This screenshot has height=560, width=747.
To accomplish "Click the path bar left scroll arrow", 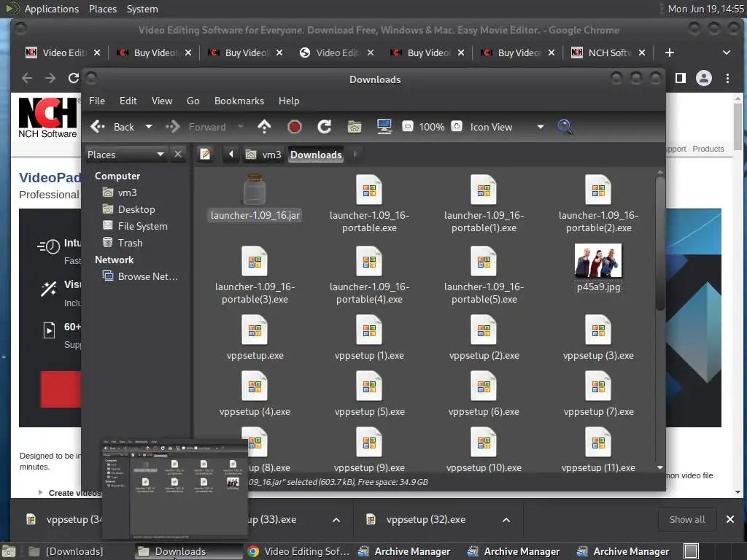I will coord(231,155).
